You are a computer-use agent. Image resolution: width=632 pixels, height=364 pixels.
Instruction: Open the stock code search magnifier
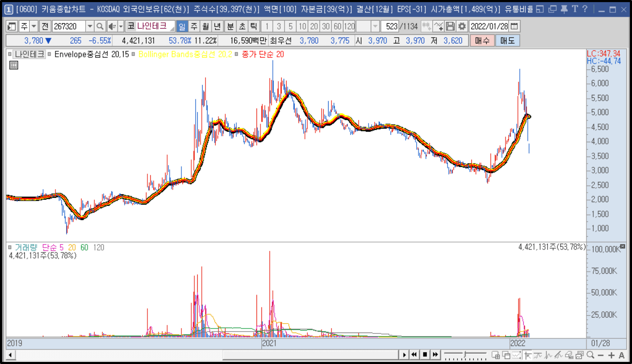click(x=100, y=26)
